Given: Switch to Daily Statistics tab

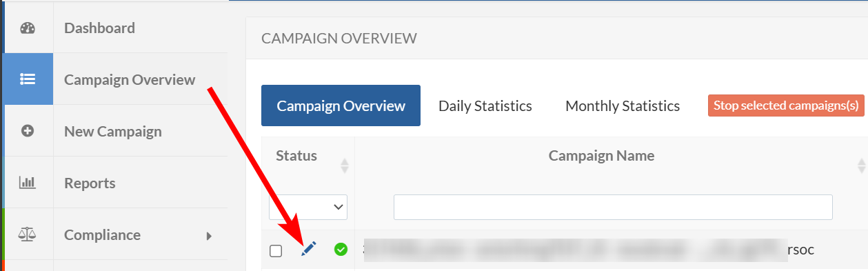Looking at the screenshot, I should pyautogui.click(x=485, y=106).
